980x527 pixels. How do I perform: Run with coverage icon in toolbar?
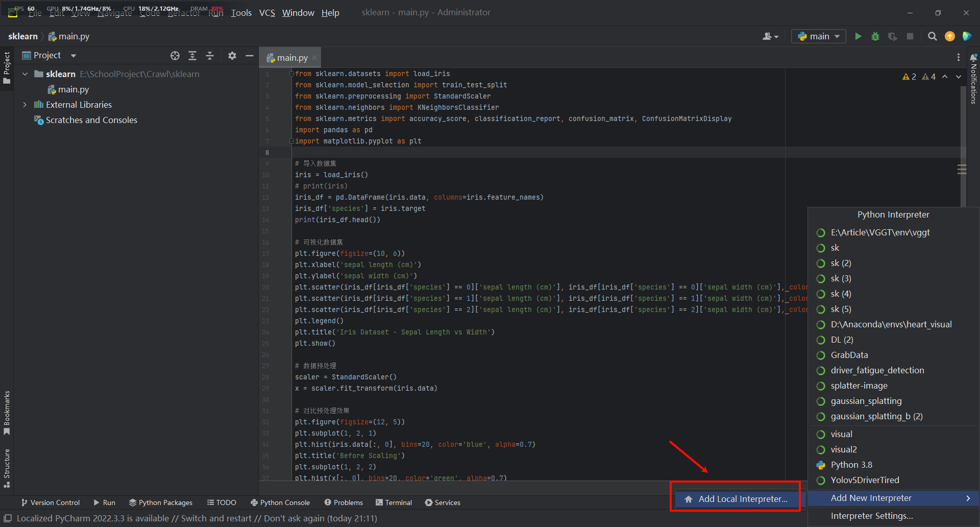coord(893,36)
